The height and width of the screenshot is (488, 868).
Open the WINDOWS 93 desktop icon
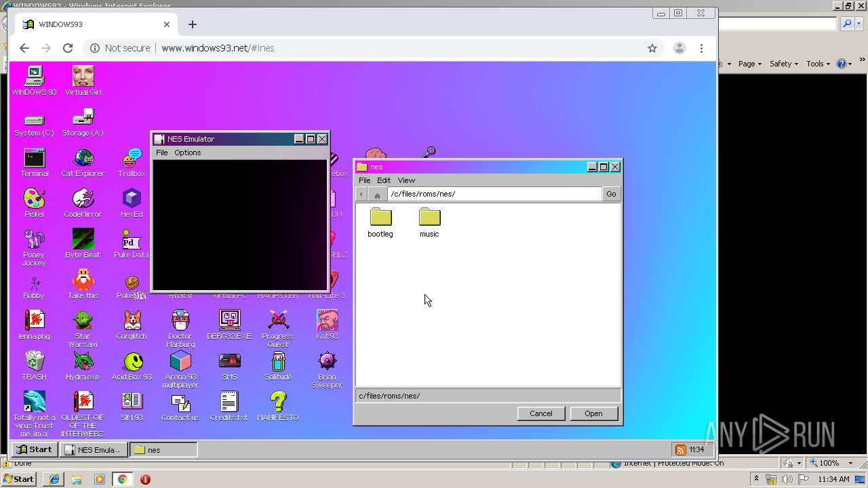pyautogui.click(x=34, y=81)
